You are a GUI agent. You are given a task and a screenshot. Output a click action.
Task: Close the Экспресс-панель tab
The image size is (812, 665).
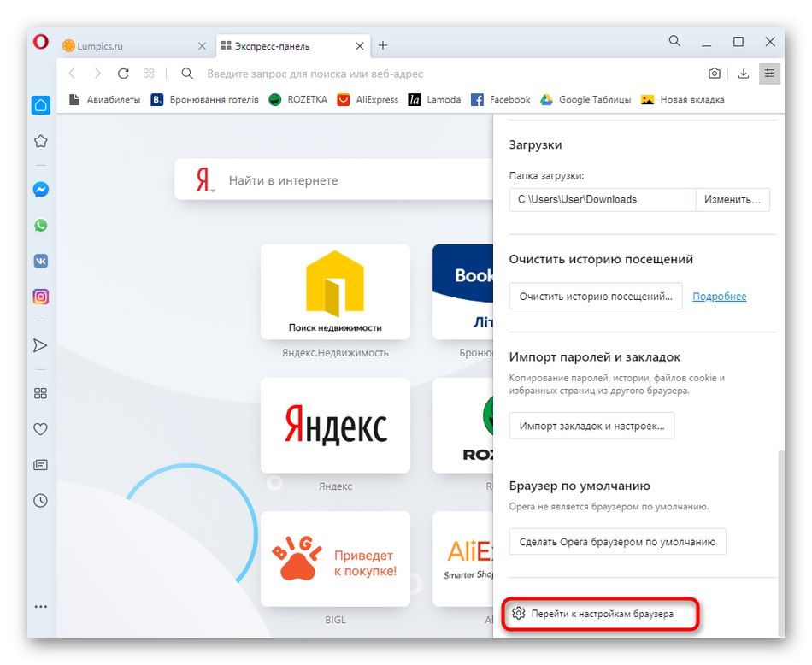tap(359, 46)
